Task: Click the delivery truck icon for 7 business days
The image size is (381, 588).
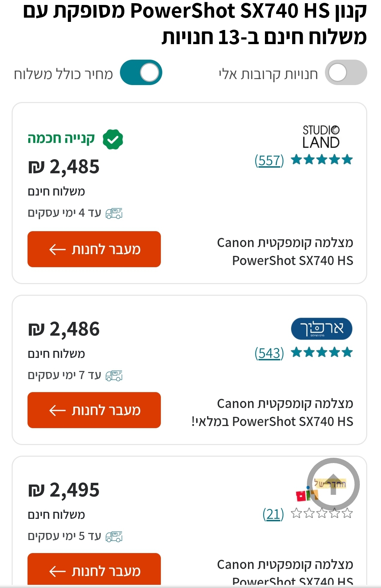Action: click(114, 376)
